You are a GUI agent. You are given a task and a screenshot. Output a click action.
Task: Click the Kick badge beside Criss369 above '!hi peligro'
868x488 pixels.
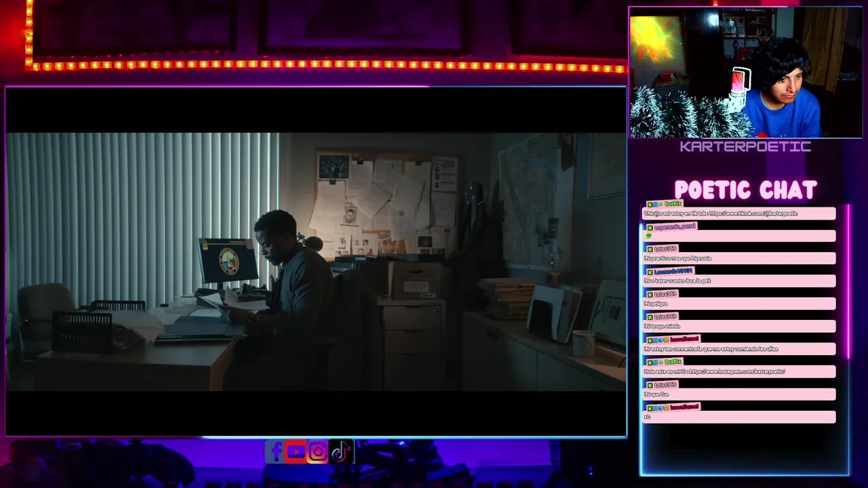[x=650, y=294]
